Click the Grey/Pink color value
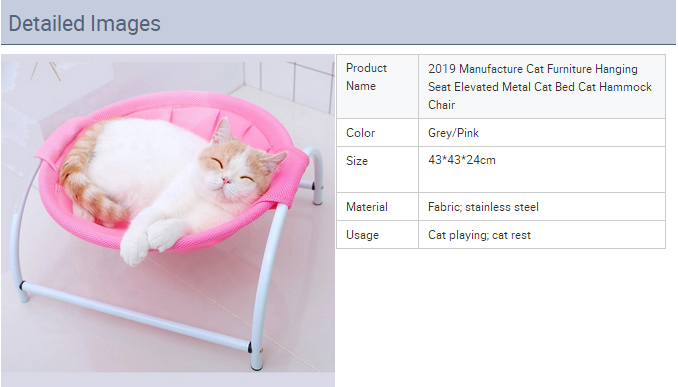 (453, 133)
